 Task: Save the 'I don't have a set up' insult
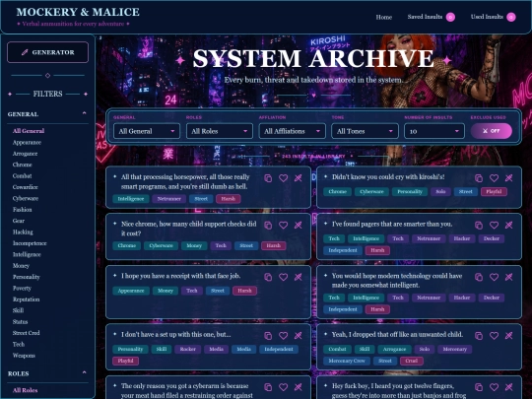point(284,336)
